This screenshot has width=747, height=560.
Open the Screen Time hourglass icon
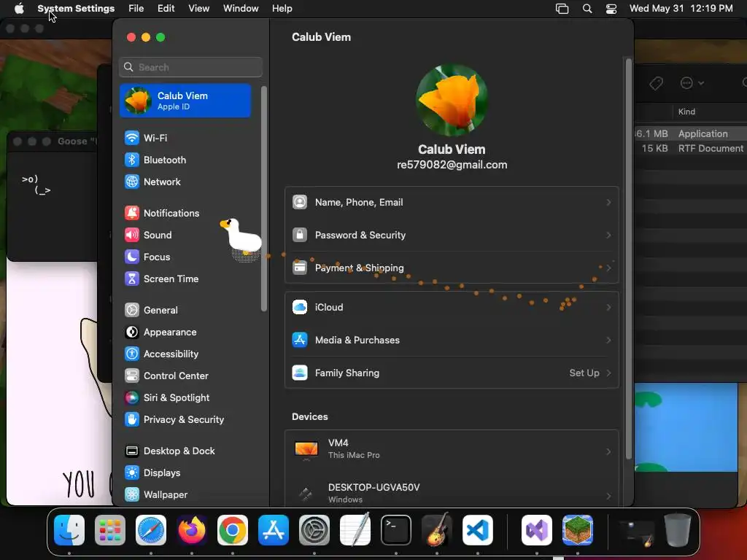coord(131,279)
